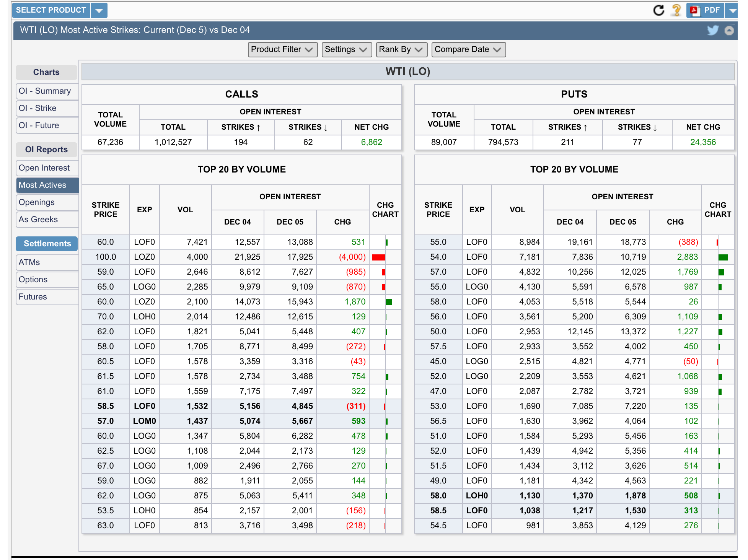This screenshot has width=748, height=560.
Task: Open the Select Product dropdown arrow
Action: pyautogui.click(x=99, y=10)
